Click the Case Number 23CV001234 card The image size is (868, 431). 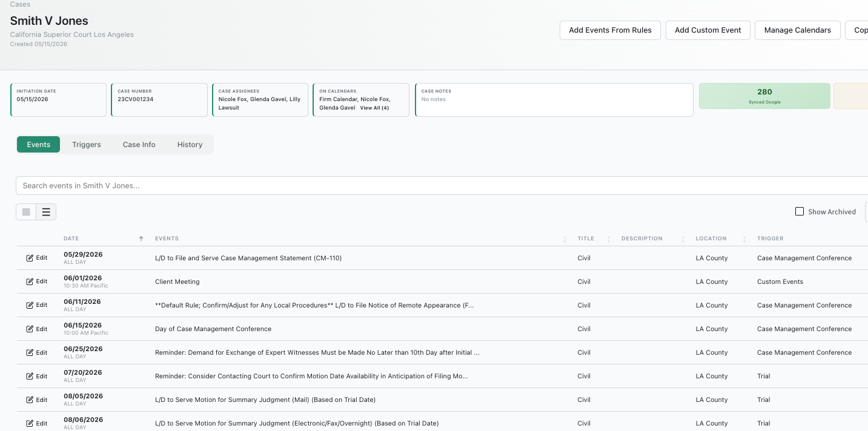pos(160,100)
